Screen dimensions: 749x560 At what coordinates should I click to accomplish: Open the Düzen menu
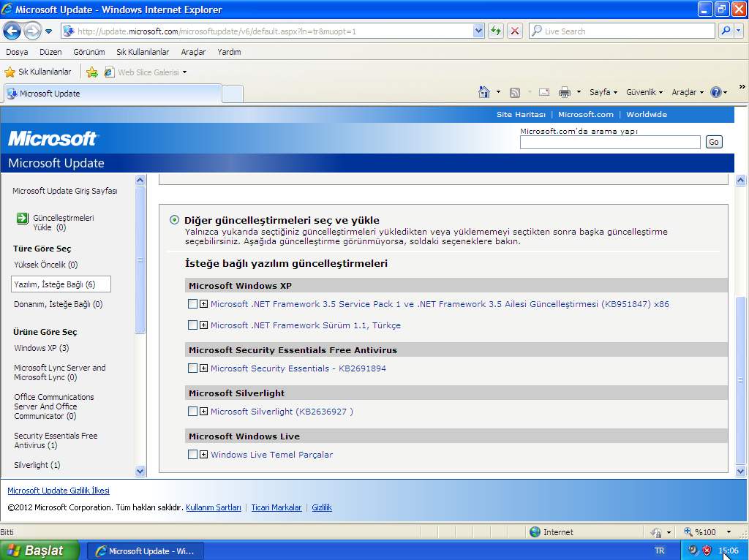point(50,52)
